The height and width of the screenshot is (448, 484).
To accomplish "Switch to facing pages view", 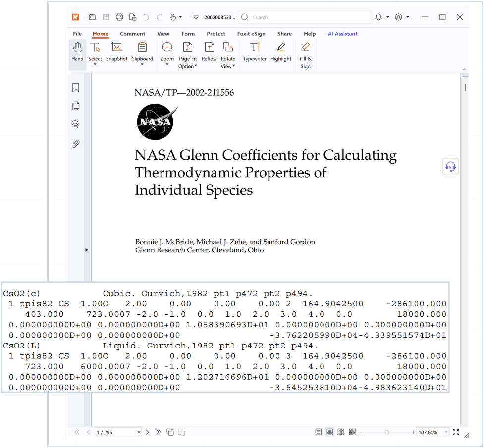I will coord(341,432).
